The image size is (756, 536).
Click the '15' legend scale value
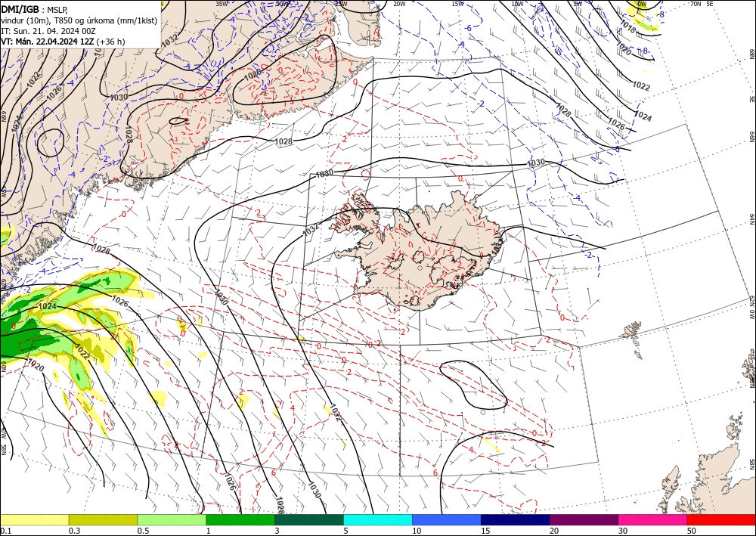point(485,531)
